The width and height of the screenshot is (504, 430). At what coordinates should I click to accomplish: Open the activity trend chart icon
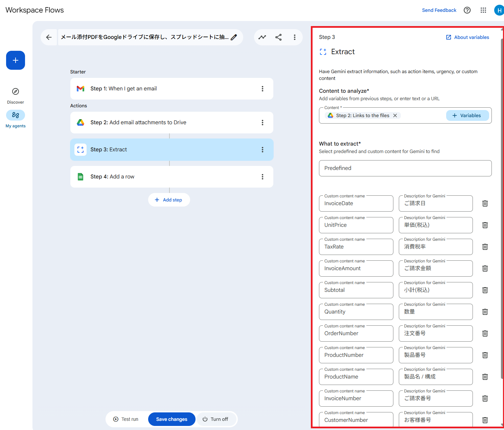point(262,37)
